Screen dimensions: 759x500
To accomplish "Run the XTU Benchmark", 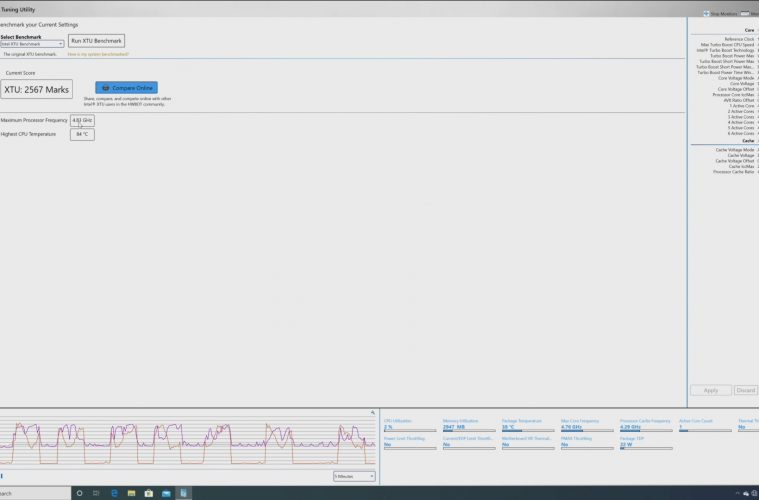I will pyautogui.click(x=96, y=41).
